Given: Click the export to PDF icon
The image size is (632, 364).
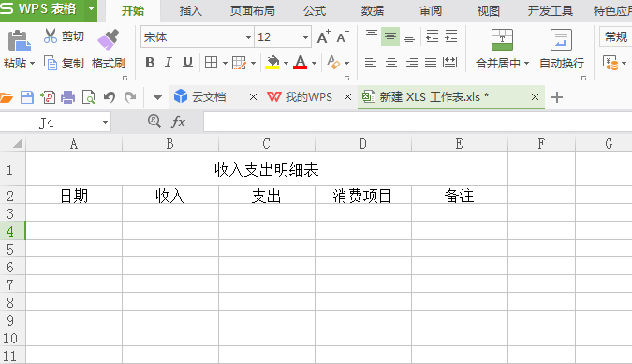Looking at the screenshot, I should click(48, 97).
